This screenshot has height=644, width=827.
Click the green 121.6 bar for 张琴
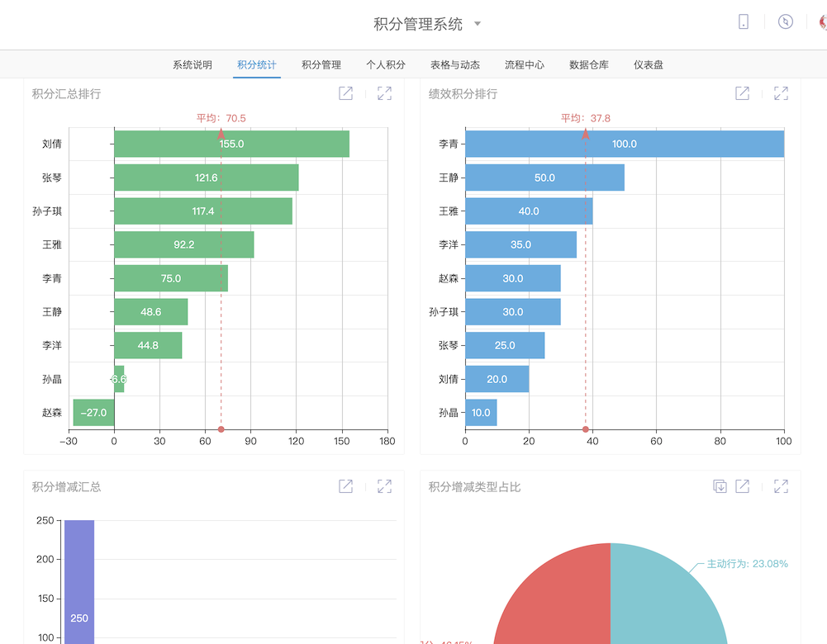pos(207,178)
